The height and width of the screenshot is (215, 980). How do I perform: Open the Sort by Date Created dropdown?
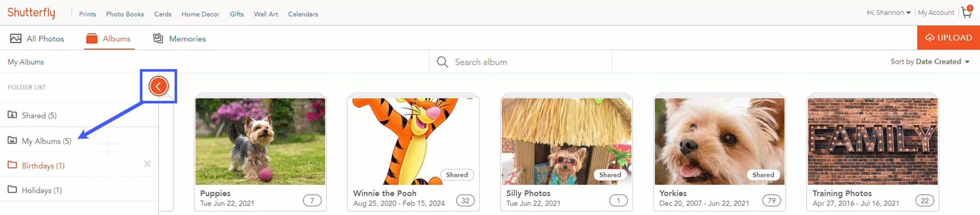tap(930, 61)
